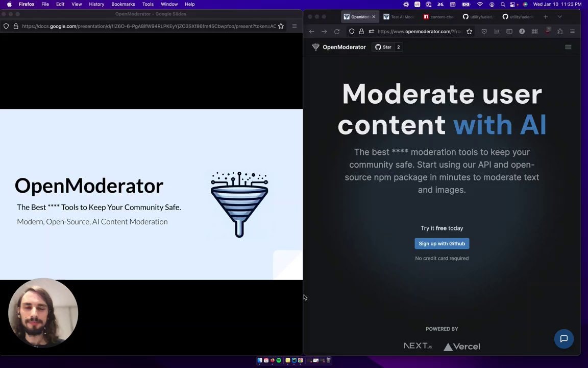This screenshot has width=588, height=368.
Task: Open the list-all-tabs chevron
Action: coord(559,17)
